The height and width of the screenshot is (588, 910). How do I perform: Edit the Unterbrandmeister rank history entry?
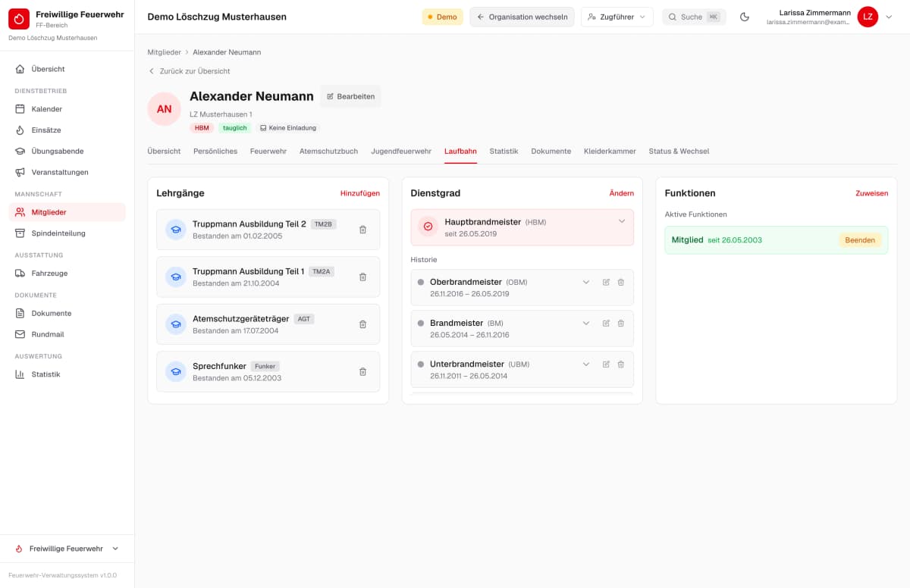(606, 364)
